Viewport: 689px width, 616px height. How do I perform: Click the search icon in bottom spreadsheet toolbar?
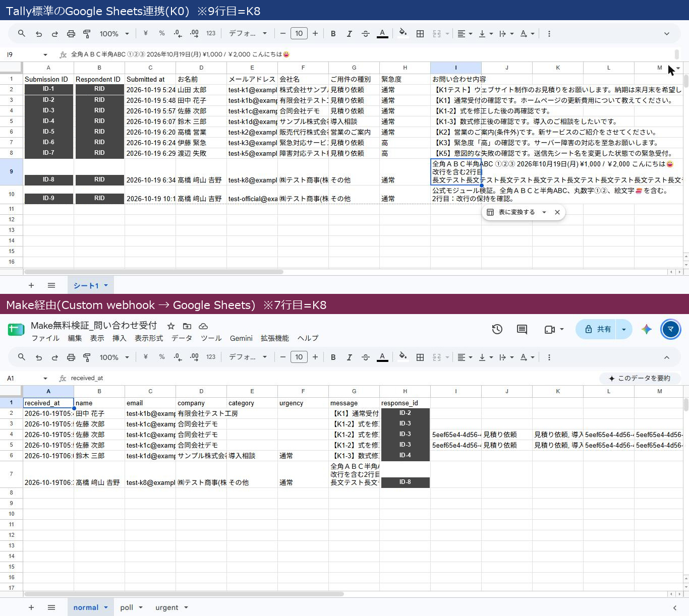tap(22, 357)
